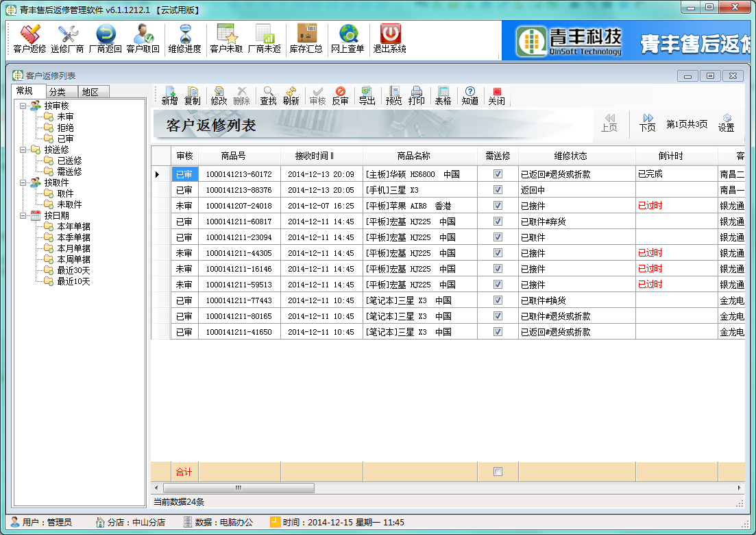Open 库存汇总 summary
This screenshot has height=535, width=756.
pos(306,40)
